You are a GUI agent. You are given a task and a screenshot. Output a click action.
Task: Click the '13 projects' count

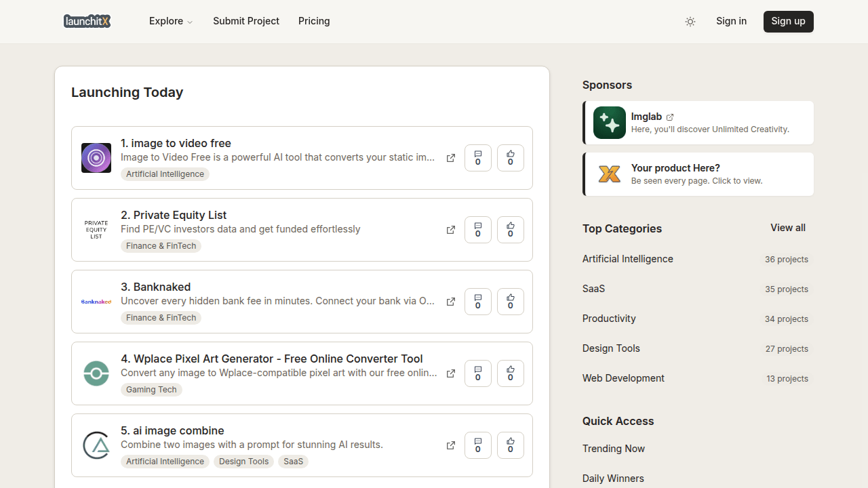pos(787,379)
